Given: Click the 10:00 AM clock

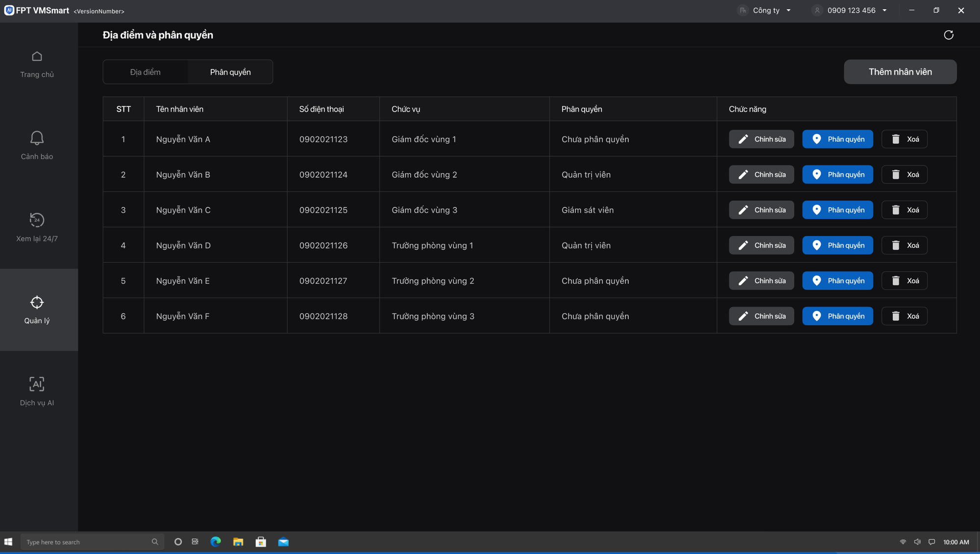Looking at the screenshot, I should [956, 542].
